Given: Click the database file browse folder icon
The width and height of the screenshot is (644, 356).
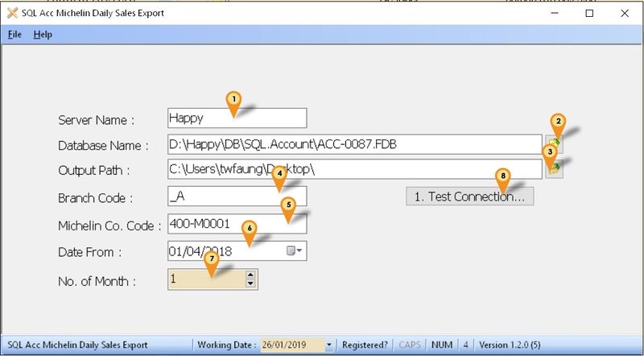Looking at the screenshot, I should (554, 145).
